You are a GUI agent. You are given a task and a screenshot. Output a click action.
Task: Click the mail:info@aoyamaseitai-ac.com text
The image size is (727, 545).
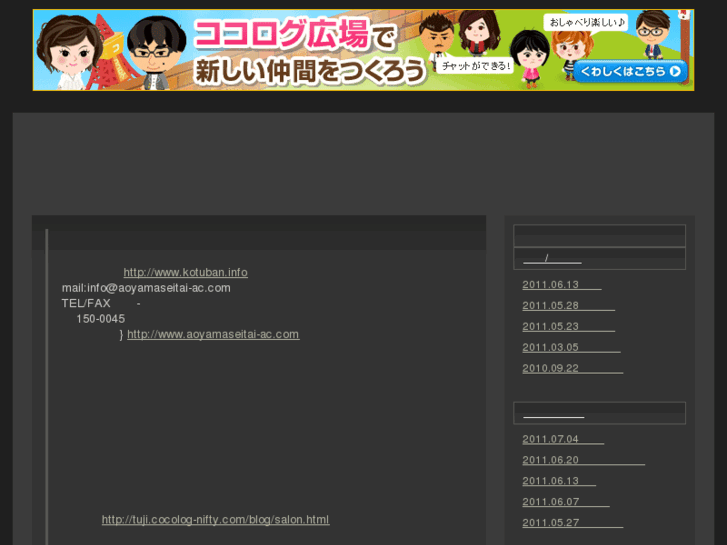(146, 288)
